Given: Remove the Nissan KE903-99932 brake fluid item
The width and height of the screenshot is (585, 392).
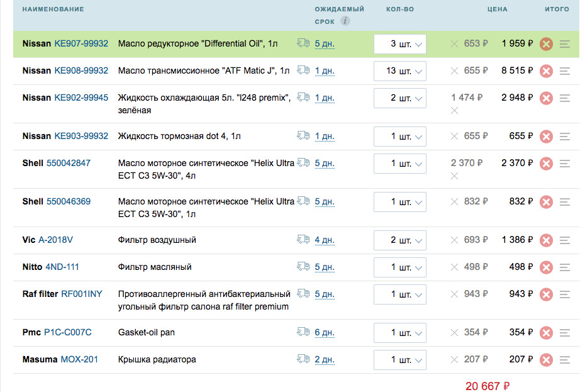Looking at the screenshot, I should click(546, 137).
